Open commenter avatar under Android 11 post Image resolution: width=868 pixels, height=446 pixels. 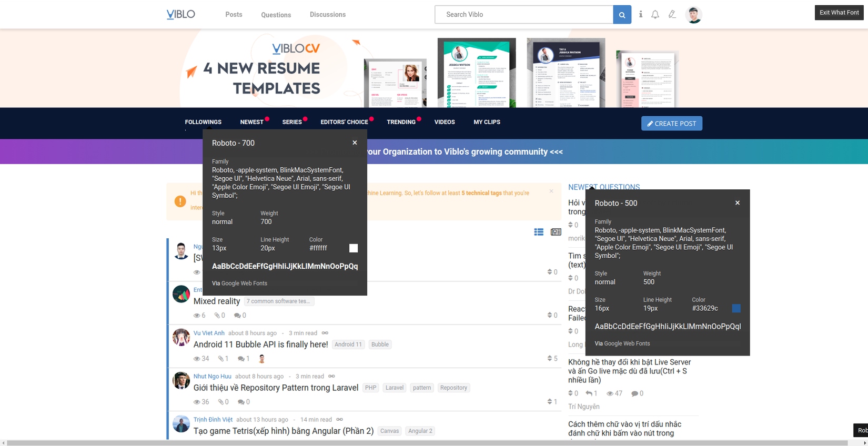coord(262,359)
